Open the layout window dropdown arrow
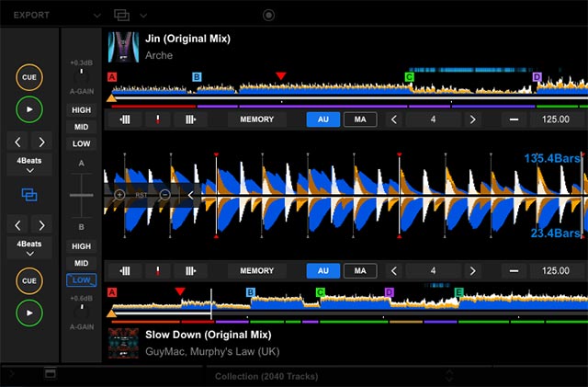 [143, 16]
